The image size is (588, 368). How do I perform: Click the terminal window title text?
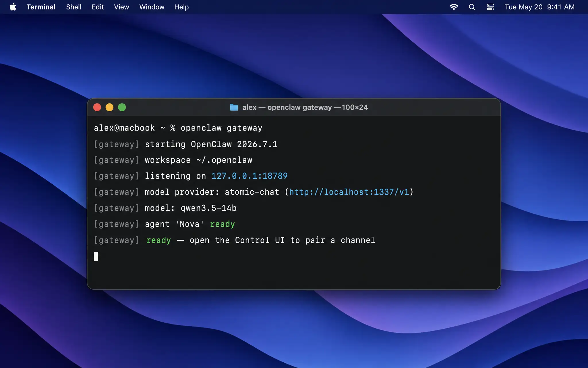click(x=305, y=107)
